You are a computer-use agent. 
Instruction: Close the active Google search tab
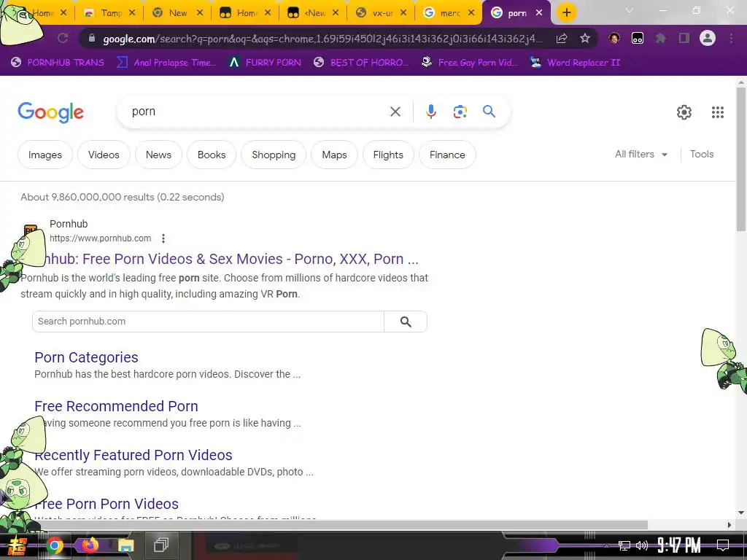[539, 13]
